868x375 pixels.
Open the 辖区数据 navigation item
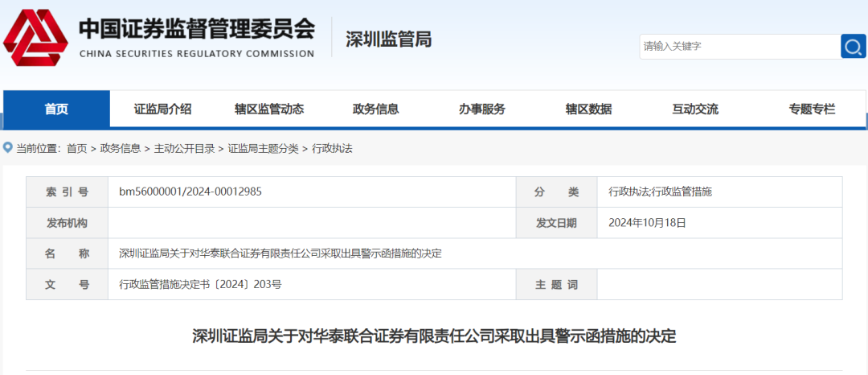coord(588,109)
